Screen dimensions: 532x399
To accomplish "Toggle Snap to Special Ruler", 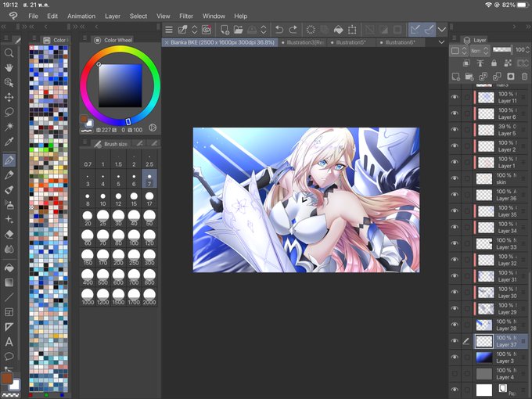I will [x=429, y=30].
